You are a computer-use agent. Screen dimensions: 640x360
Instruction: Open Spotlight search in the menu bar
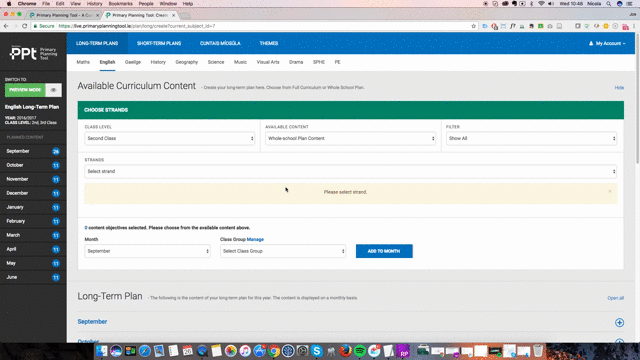[608, 4]
